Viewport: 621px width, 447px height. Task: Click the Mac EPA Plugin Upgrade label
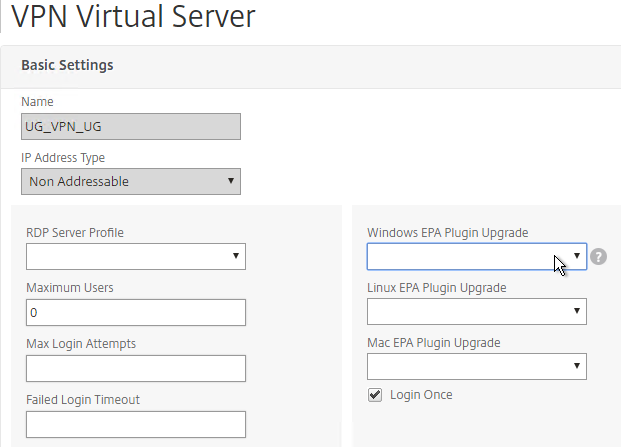click(434, 342)
